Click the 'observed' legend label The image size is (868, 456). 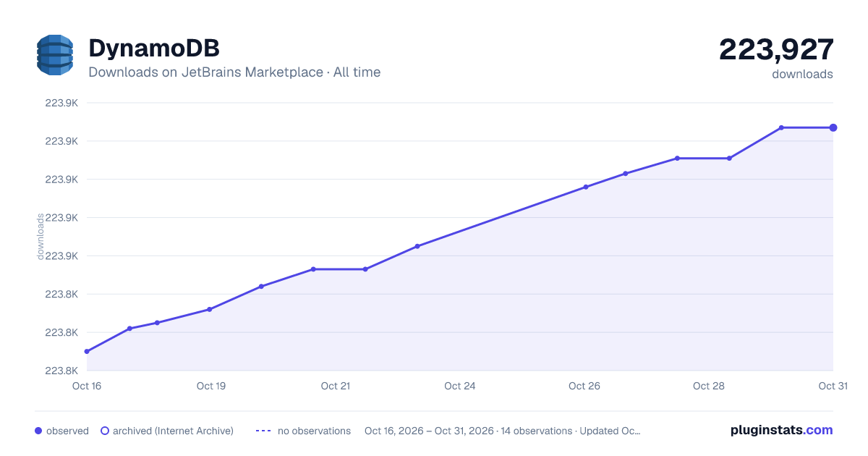click(x=67, y=431)
